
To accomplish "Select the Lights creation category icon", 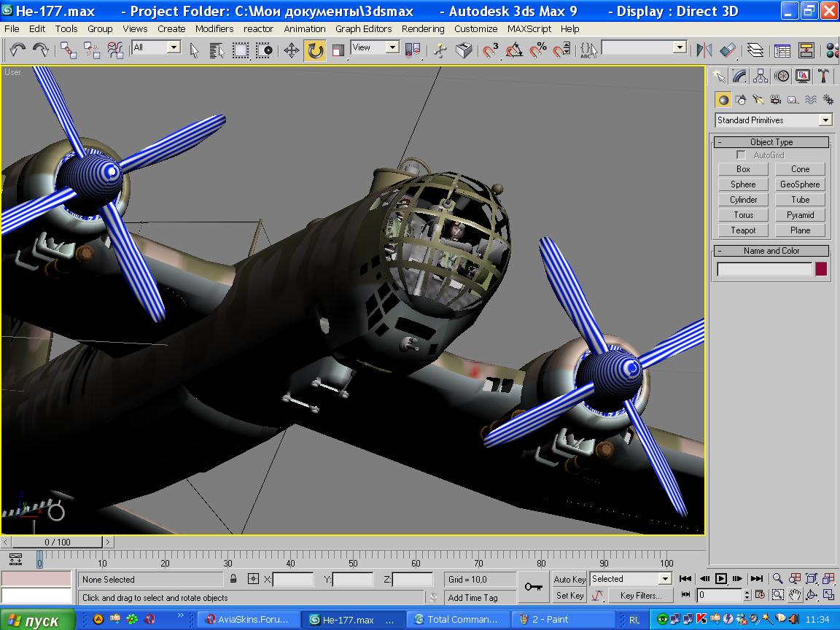I will (x=758, y=100).
